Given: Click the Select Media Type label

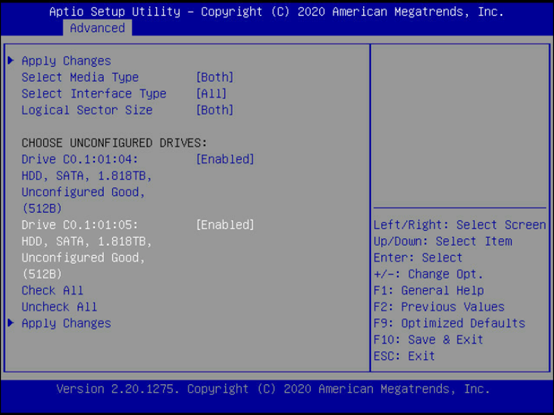Looking at the screenshot, I should pos(80,77).
